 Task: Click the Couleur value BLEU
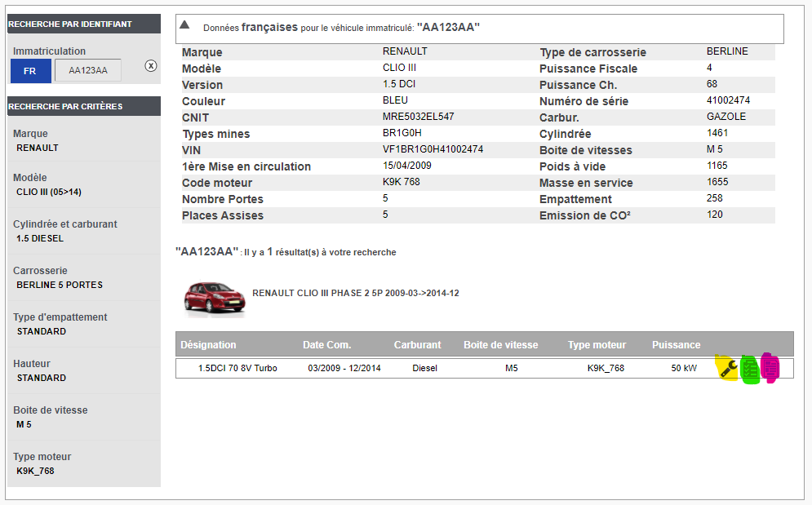(x=395, y=100)
